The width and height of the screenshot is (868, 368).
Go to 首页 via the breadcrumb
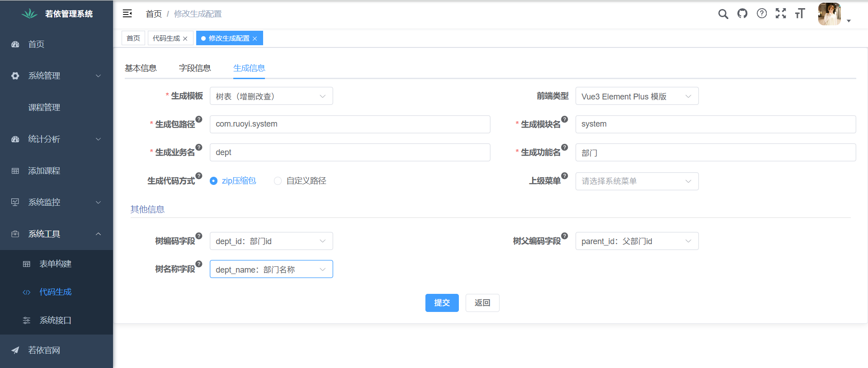[x=154, y=14]
